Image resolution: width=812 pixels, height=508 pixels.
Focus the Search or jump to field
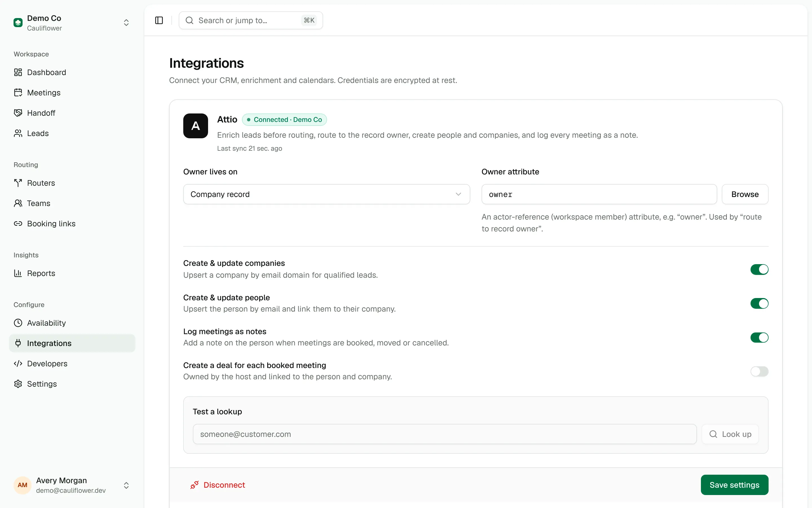(251, 21)
